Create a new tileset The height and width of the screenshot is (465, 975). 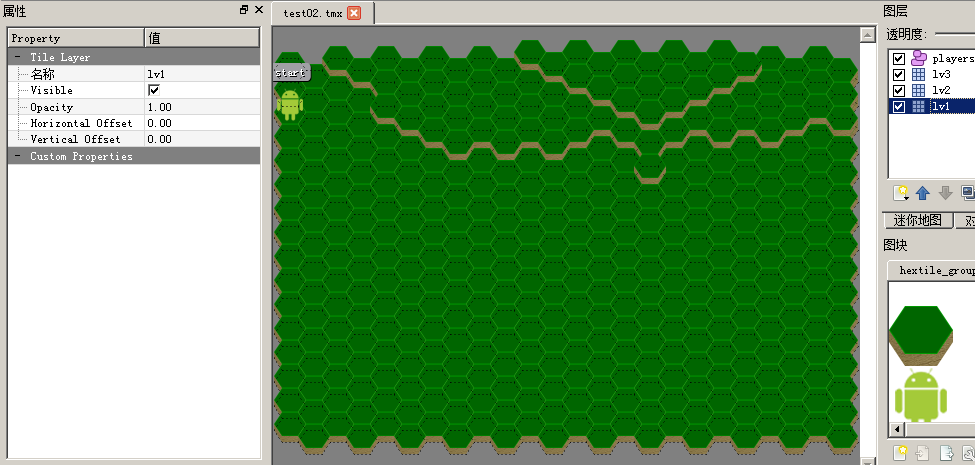coord(900,452)
